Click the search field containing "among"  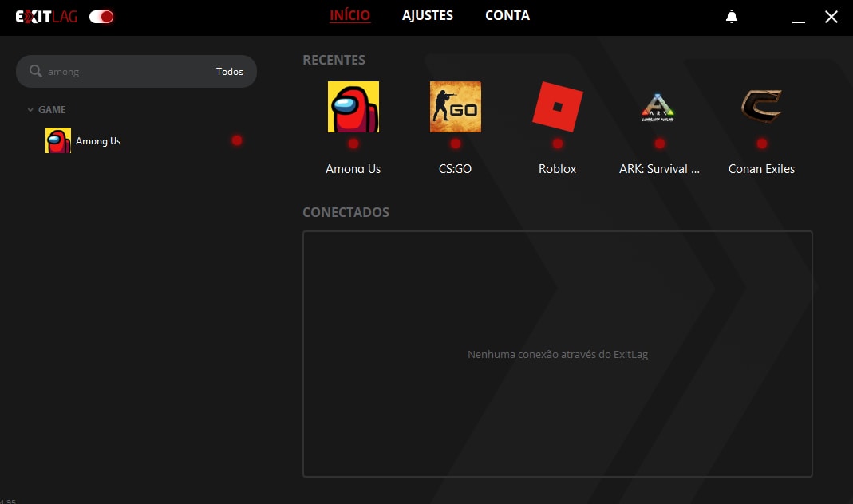[x=120, y=72]
